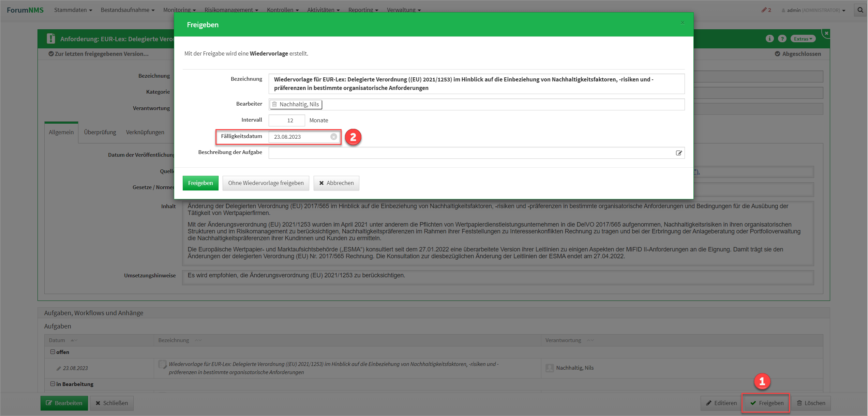
Task: Click 'Ohne Wiedervorlage freigeben' button
Action: 266,183
